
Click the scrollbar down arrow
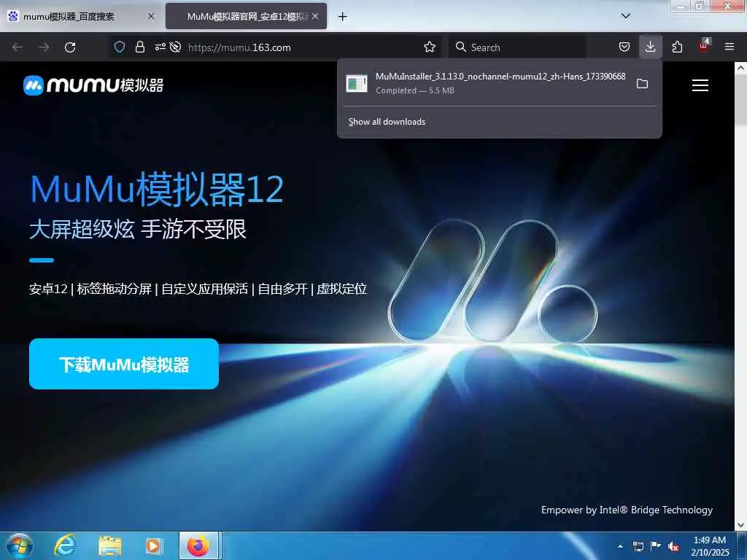(740, 525)
